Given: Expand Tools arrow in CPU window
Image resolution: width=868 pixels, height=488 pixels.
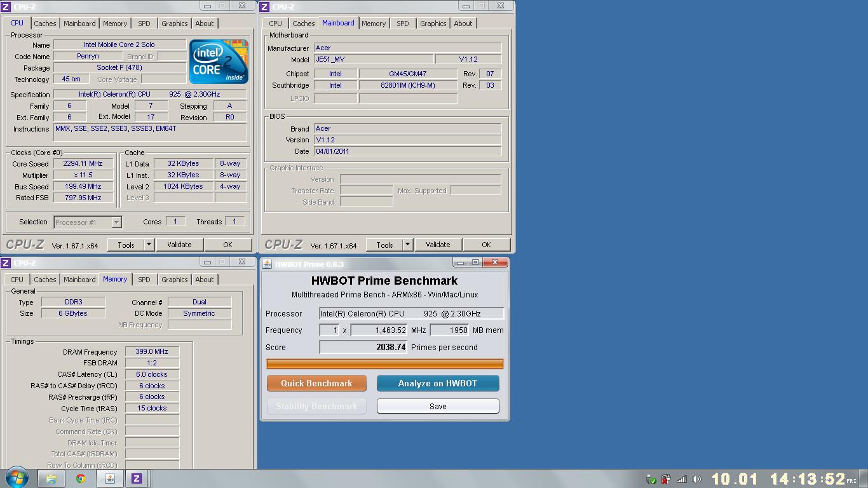Looking at the screenshot, I should [x=149, y=245].
